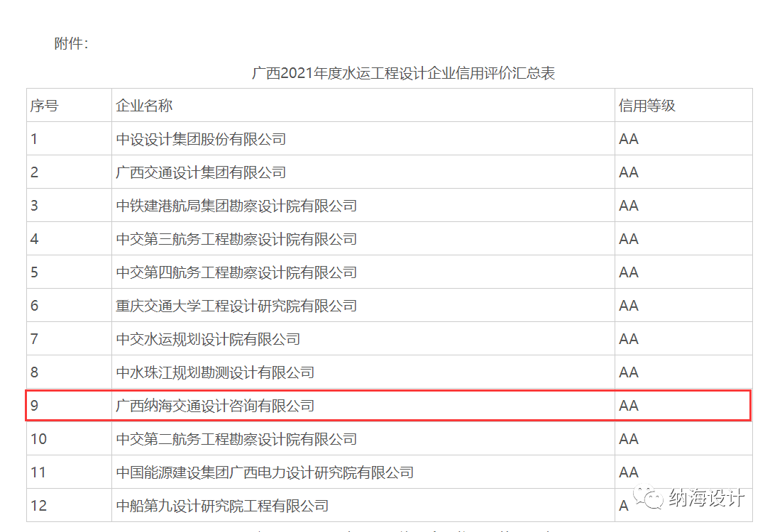The image size is (770, 532).
Task: Select 中铁建港航局集团勘察设计院有限公司 cell
Action: point(236,206)
